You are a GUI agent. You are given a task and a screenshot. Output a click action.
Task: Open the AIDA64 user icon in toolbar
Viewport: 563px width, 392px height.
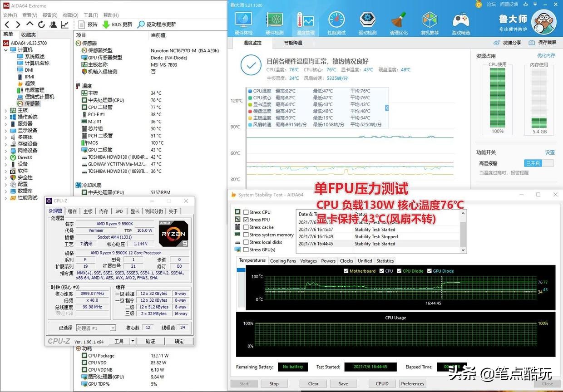pos(53,24)
